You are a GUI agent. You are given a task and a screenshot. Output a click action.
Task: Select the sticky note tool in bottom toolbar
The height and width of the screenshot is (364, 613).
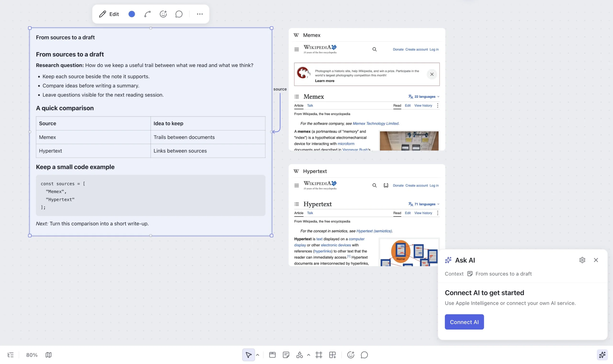286,355
